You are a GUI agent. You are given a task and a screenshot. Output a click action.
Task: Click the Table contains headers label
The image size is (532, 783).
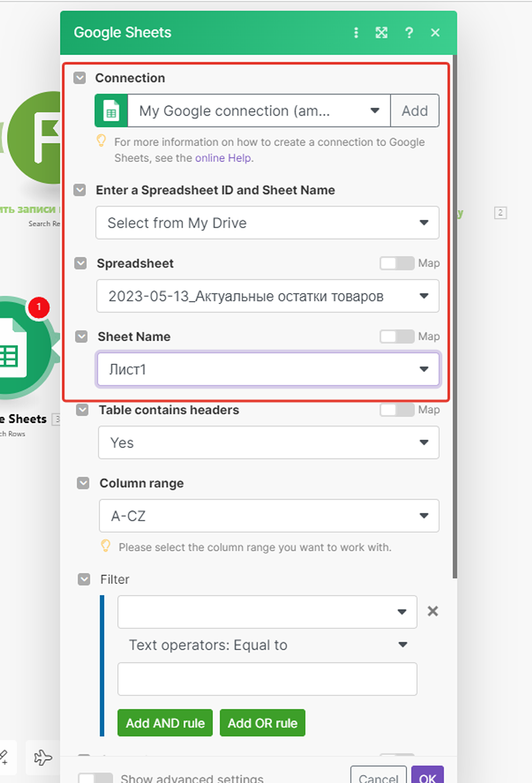coord(169,410)
